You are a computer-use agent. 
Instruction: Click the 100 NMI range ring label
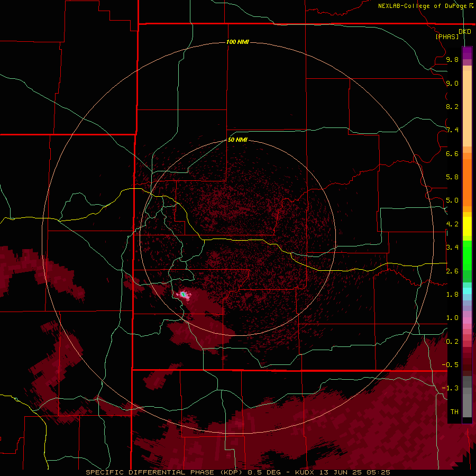237,42
